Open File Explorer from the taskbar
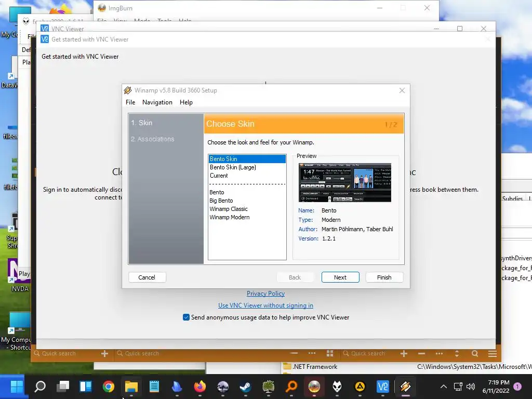The width and height of the screenshot is (532, 399). pyautogui.click(x=131, y=386)
